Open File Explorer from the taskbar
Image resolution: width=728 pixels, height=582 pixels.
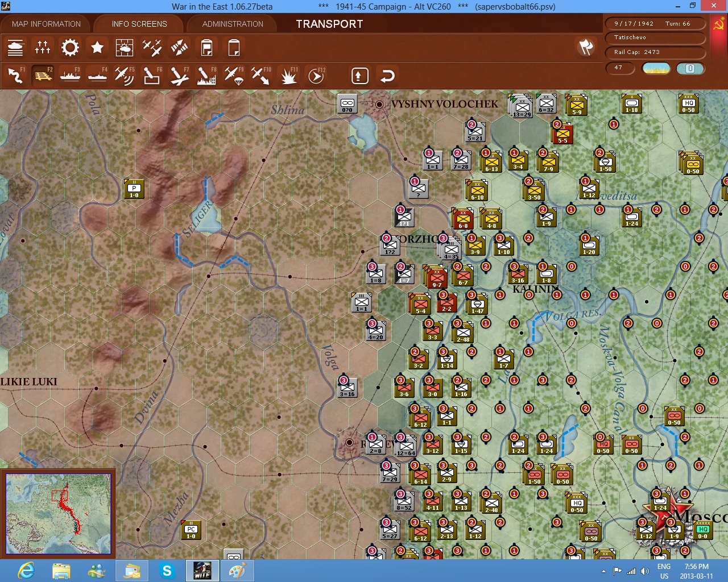[x=61, y=570]
